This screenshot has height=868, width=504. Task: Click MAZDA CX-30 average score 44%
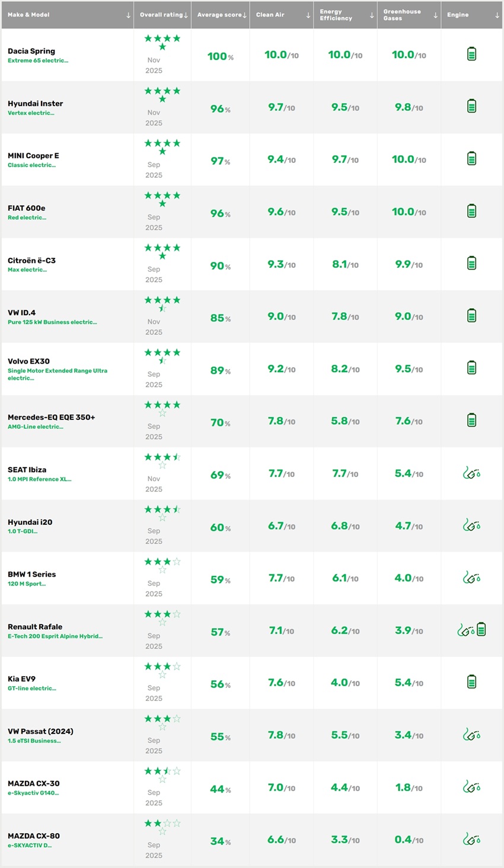point(221,789)
